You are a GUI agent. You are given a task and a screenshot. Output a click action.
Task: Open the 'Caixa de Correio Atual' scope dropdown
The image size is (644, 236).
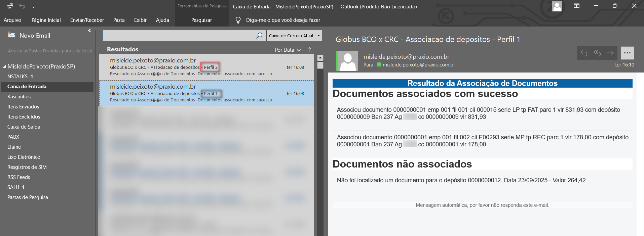pos(294,36)
